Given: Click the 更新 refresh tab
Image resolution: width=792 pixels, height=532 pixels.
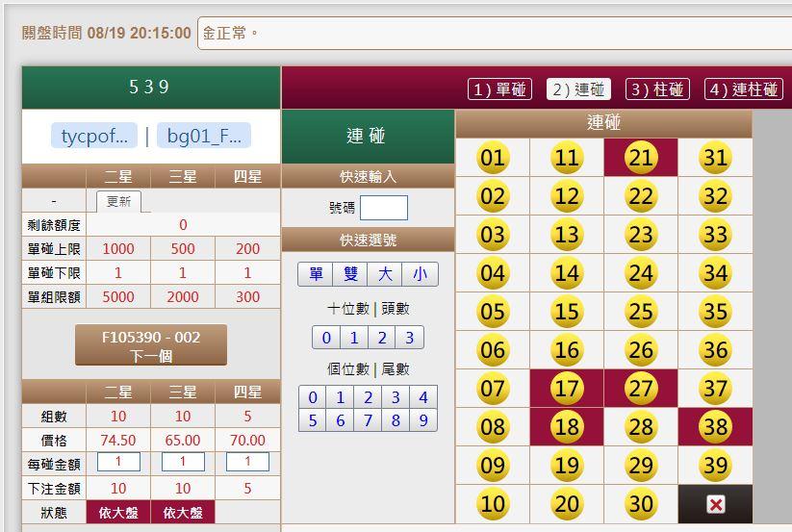Looking at the screenshot, I should (118, 201).
